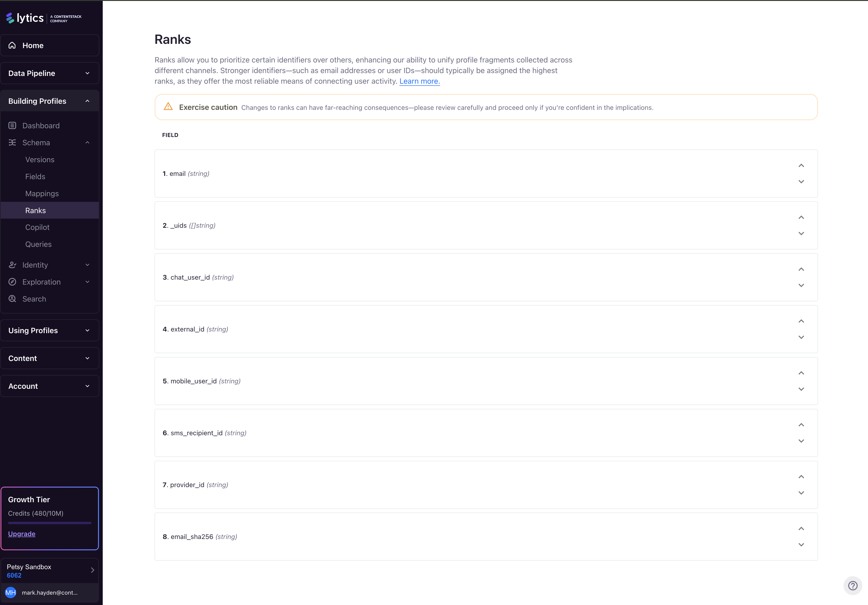The image size is (868, 605).
Task: Click the Growth Tier heading
Action: coord(29,499)
